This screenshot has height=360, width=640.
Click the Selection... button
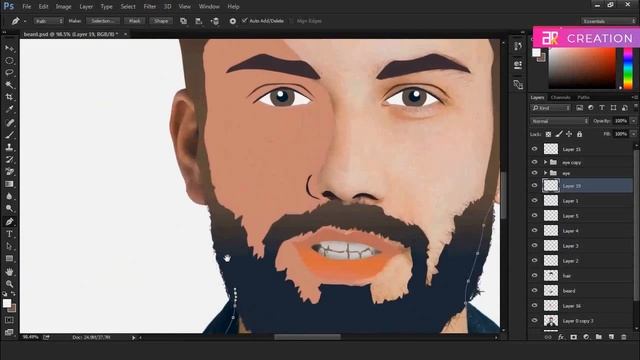tap(103, 21)
